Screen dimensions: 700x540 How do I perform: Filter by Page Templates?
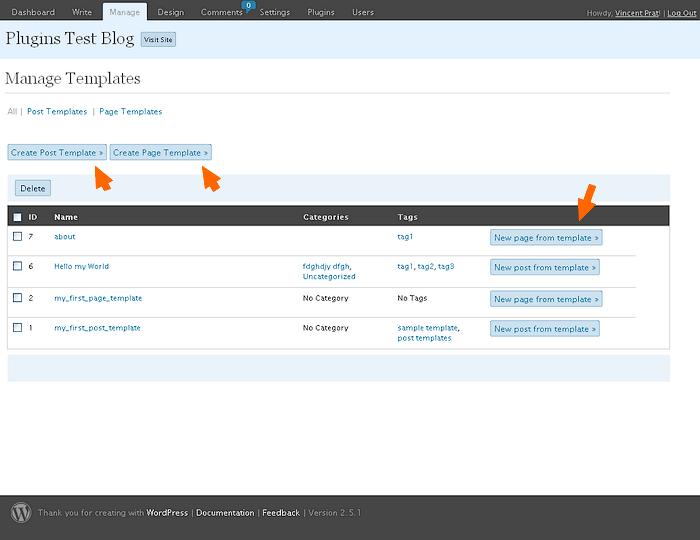click(x=131, y=112)
